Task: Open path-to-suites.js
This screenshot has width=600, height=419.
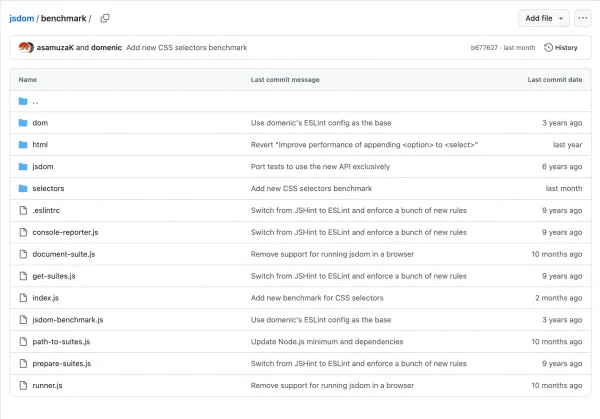Action: 61,341
